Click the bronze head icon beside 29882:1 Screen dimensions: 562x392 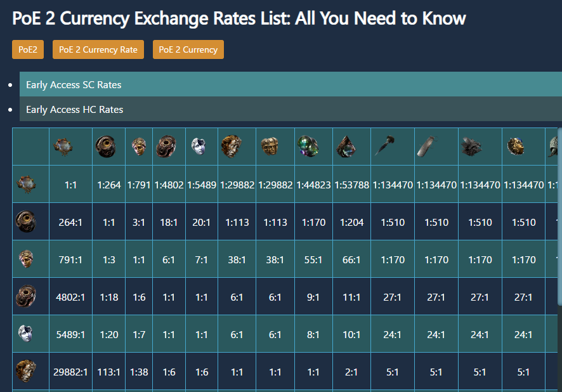tap(26, 371)
